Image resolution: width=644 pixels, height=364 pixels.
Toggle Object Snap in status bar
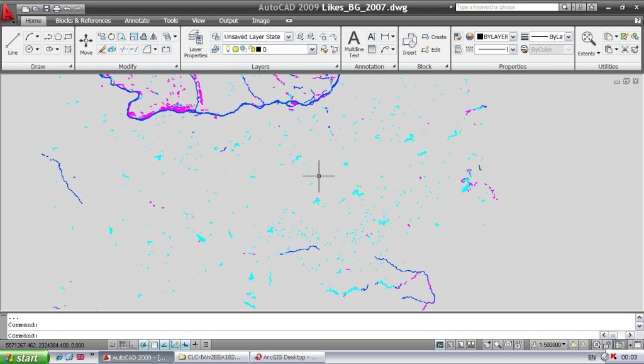point(154,344)
